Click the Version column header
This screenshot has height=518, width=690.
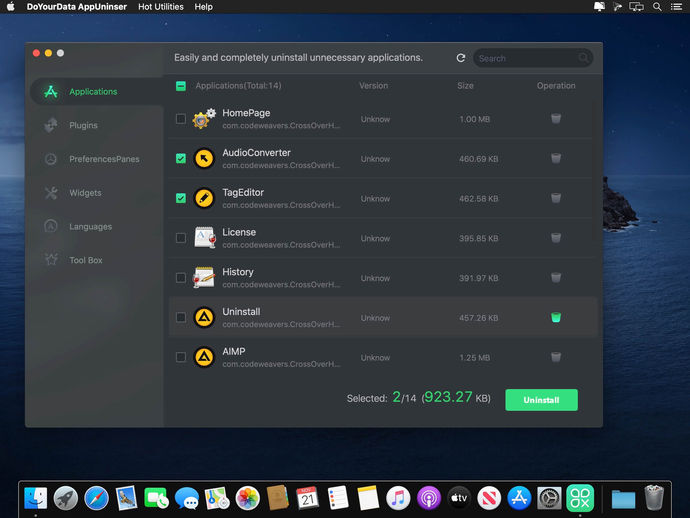(x=373, y=86)
